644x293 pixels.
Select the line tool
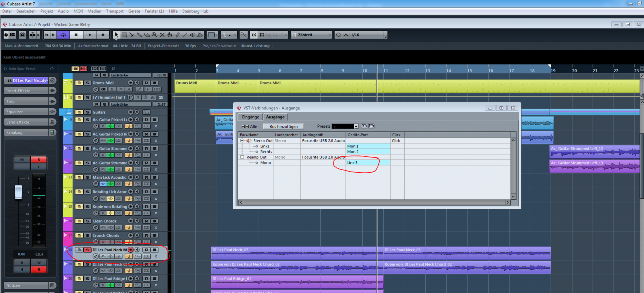coord(185,35)
